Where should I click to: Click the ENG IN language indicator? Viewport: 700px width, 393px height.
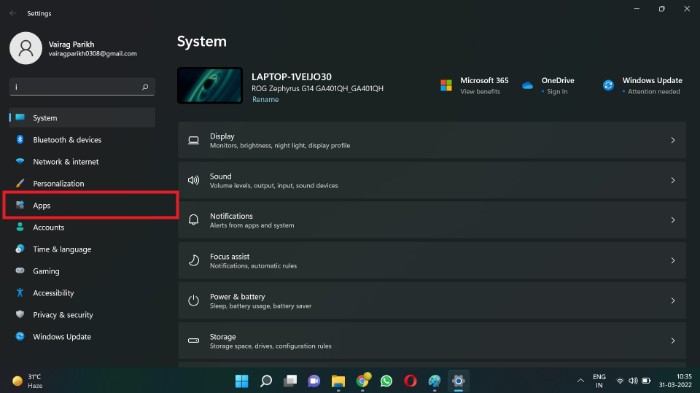click(599, 381)
